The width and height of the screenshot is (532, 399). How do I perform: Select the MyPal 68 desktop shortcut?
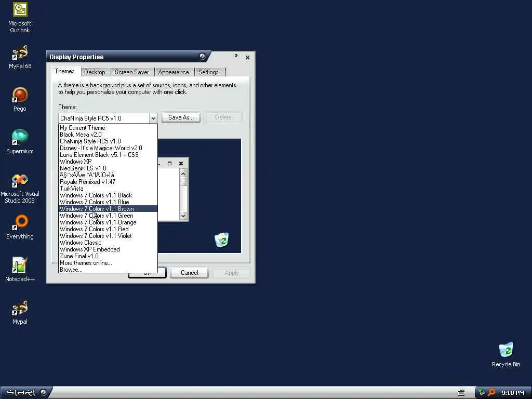click(20, 57)
